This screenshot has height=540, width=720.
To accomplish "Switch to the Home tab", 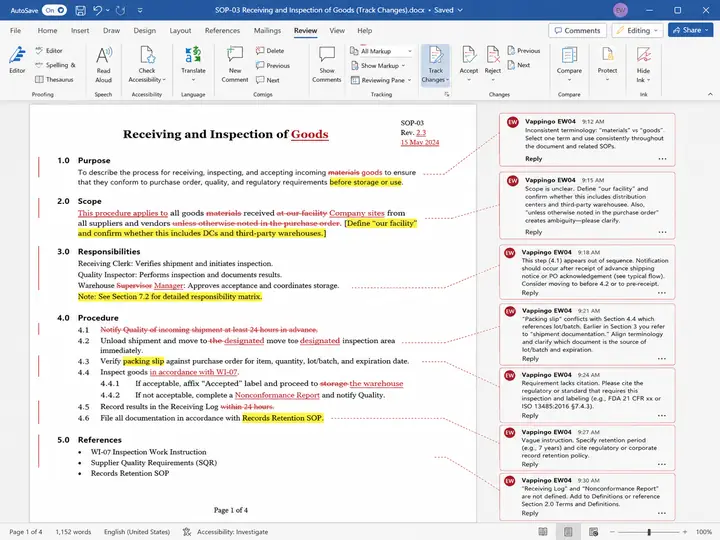I will coord(47,30).
